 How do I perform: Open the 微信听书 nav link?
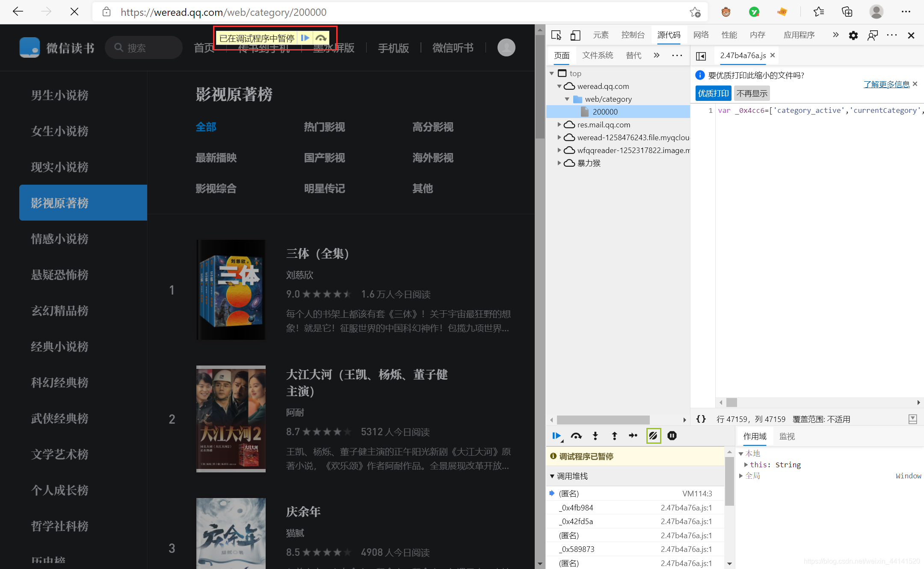tap(453, 47)
